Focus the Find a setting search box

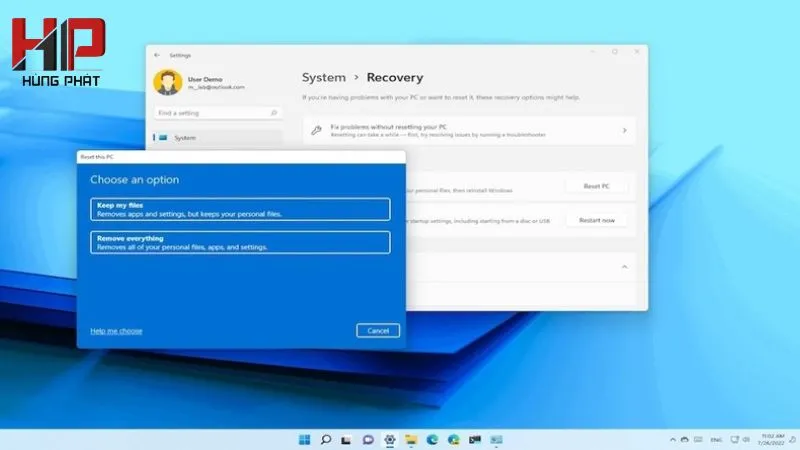[217, 113]
